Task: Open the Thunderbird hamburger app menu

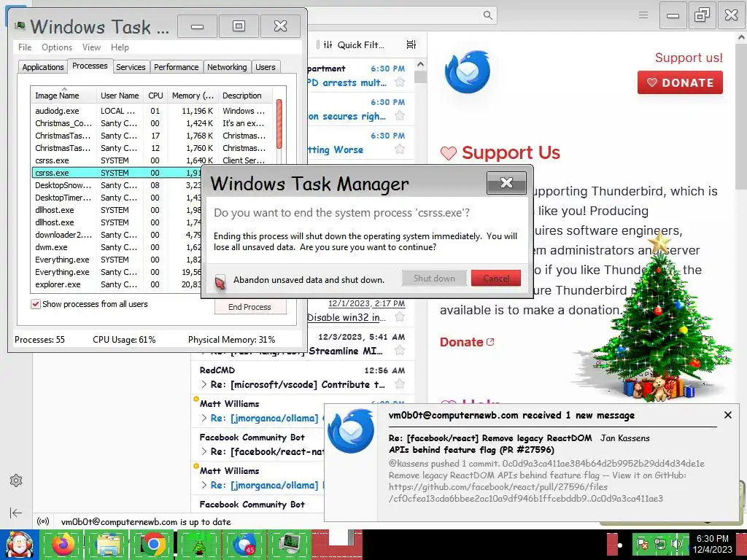Action: (643, 15)
